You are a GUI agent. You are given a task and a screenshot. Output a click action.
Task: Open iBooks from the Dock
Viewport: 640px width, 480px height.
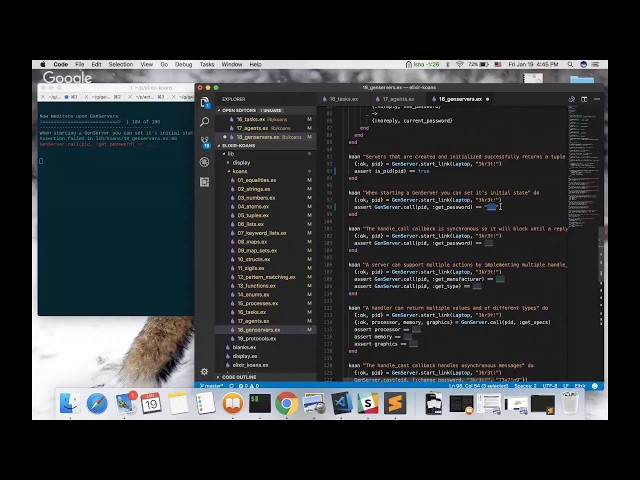click(x=233, y=404)
